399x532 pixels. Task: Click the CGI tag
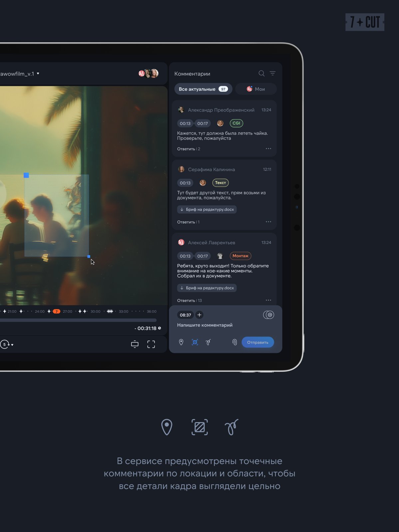pyautogui.click(x=236, y=123)
